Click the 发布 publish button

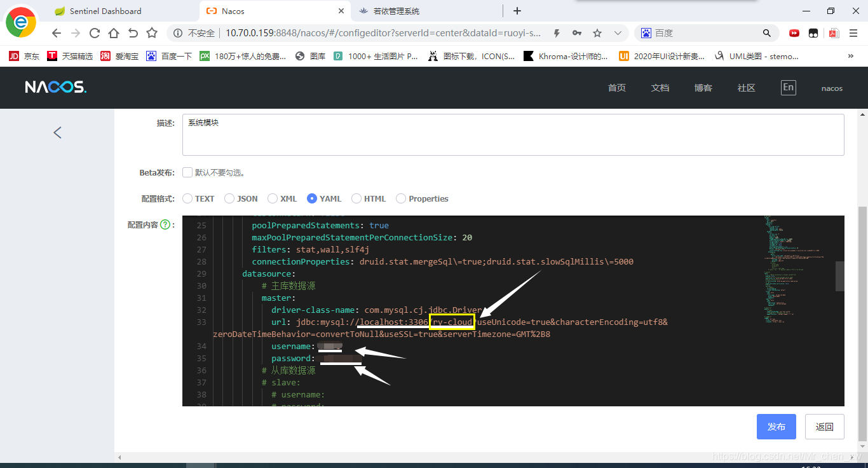(776, 427)
